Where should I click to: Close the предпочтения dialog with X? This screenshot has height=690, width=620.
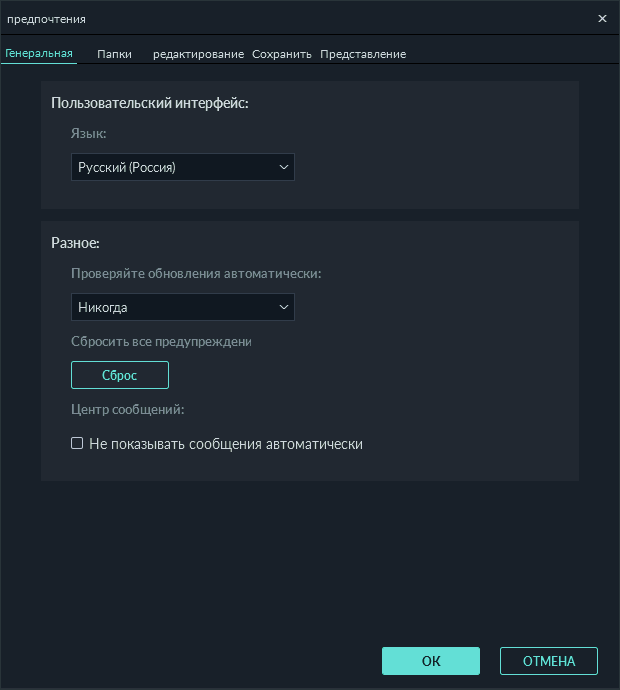(602, 18)
